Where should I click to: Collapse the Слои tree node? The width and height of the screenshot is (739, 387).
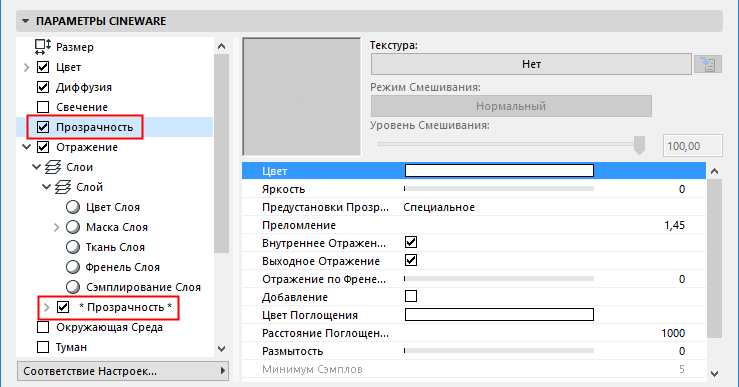37,167
